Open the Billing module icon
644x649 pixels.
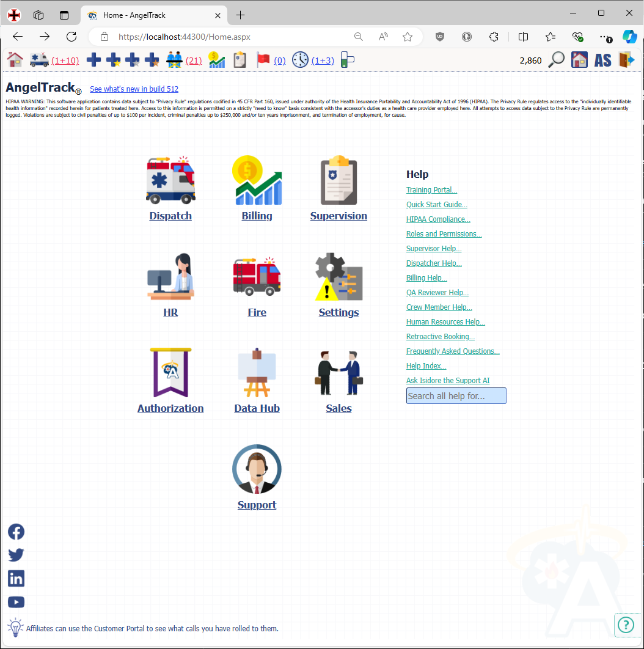[257, 180]
